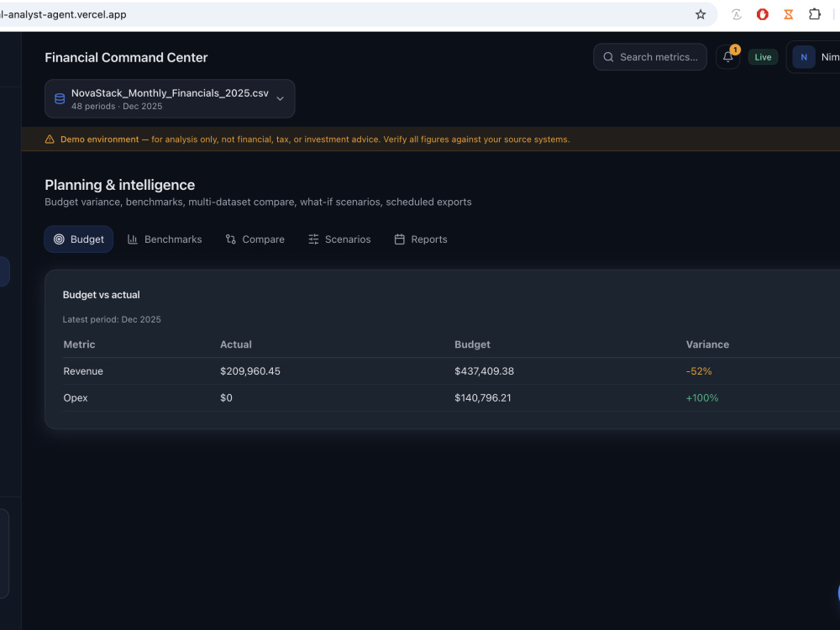
Task: Click the warning triangle in the demo banner
Action: (x=50, y=139)
